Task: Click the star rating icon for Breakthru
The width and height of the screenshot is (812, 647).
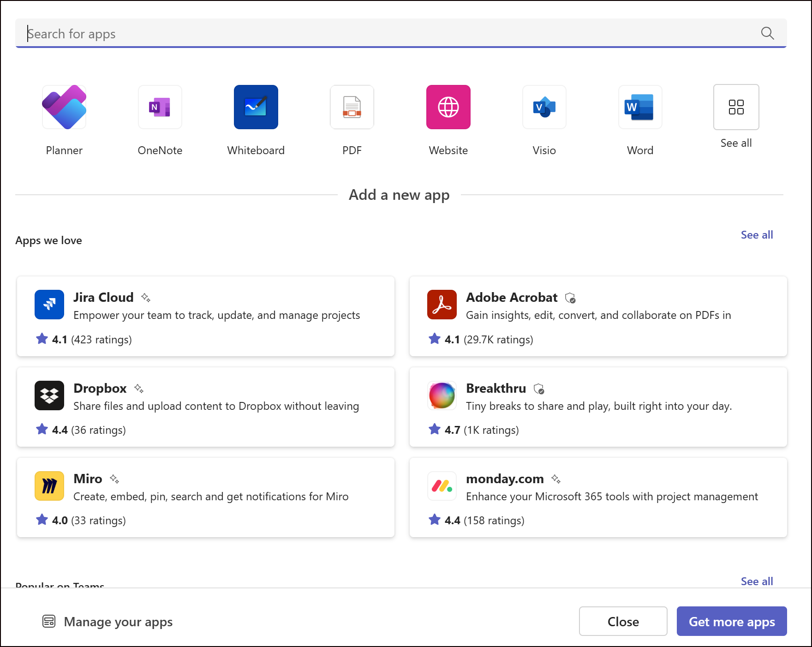Action: click(435, 430)
